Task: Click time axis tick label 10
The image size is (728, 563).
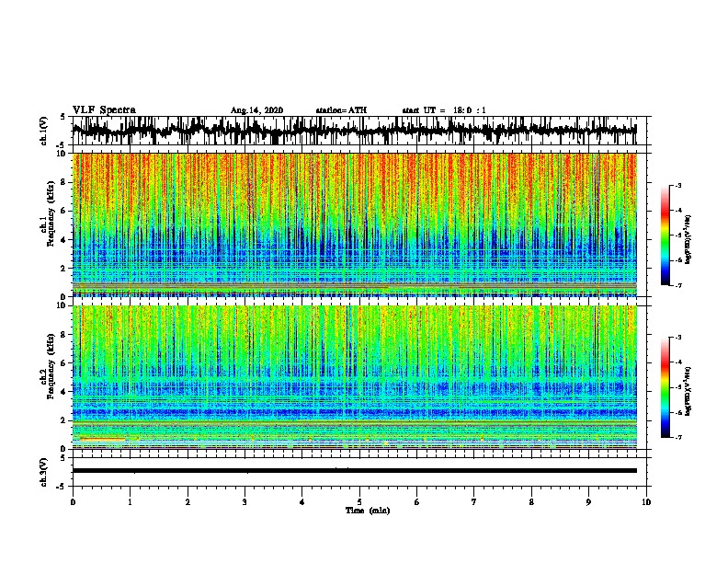Action: pyautogui.click(x=646, y=501)
